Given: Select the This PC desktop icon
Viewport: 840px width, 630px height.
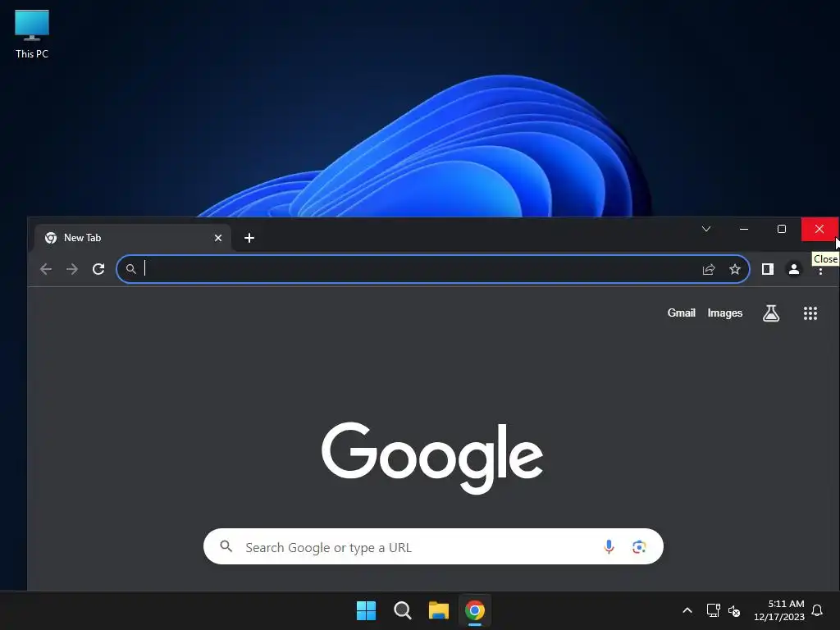Looking at the screenshot, I should click(x=32, y=34).
